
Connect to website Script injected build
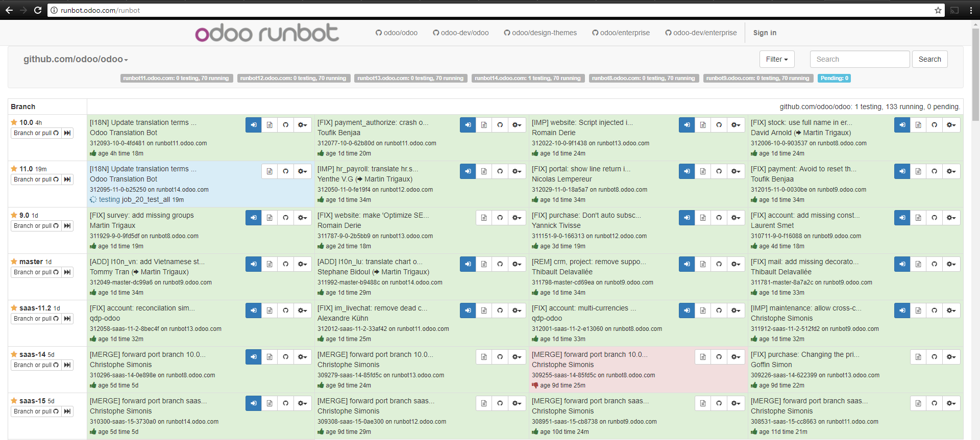687,125
